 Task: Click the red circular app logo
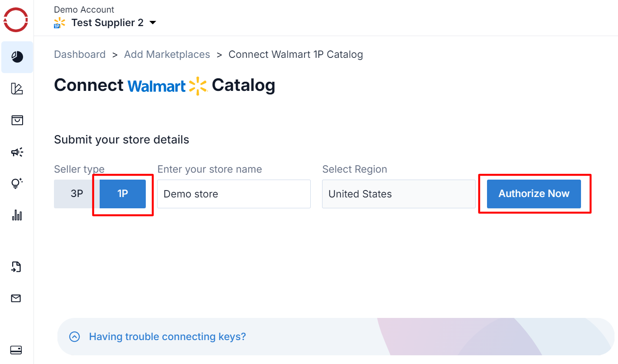point(16,20)
